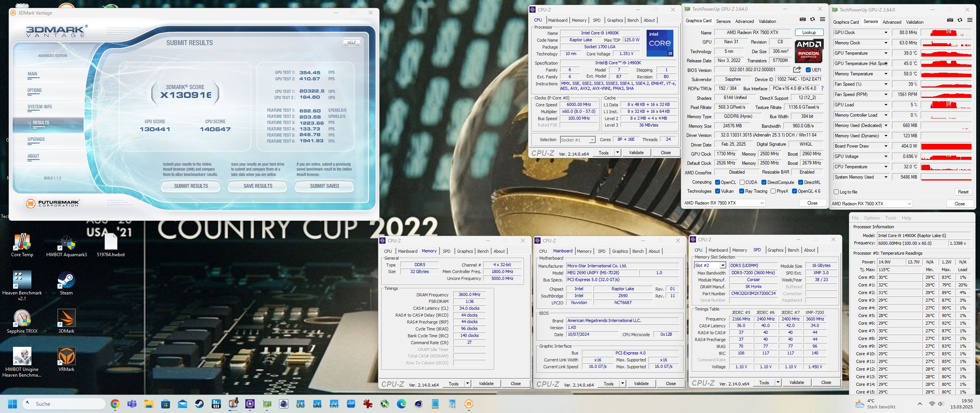Viewport: 980px width, 413px height.
Task: Select the 519764.hwbot file icon
Action: (111, 245)
